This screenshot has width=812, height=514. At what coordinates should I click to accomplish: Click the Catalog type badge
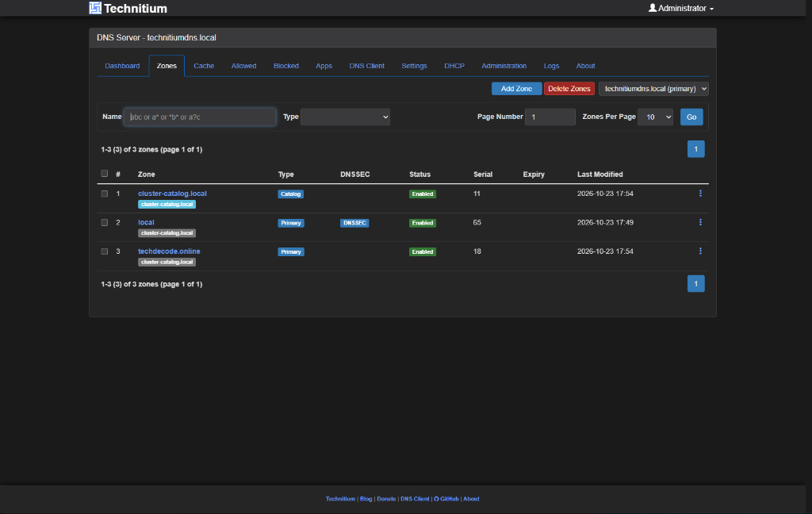tap(290, 194)
